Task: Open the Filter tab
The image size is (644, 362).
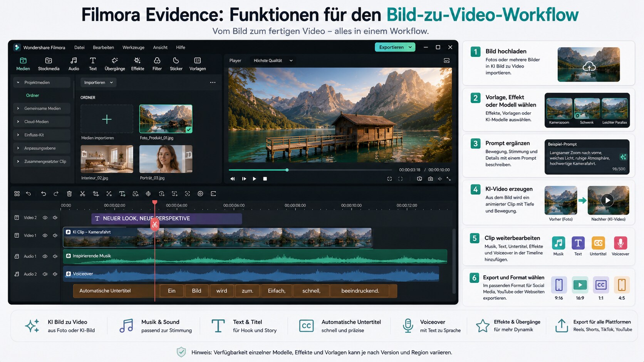Action: click(x=157, y=64)
